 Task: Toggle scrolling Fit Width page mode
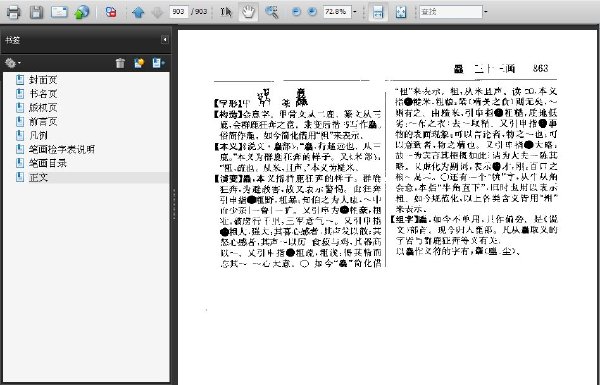tap(378, 12)
